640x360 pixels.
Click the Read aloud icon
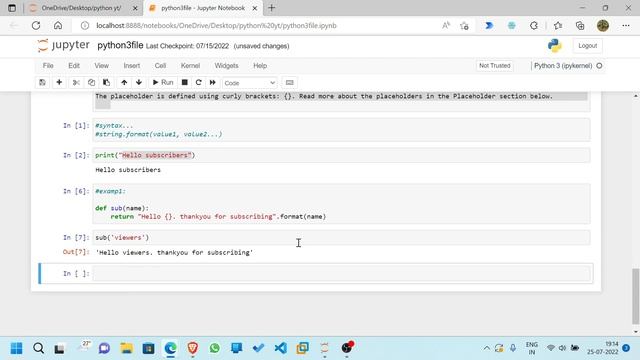(446, 25)
